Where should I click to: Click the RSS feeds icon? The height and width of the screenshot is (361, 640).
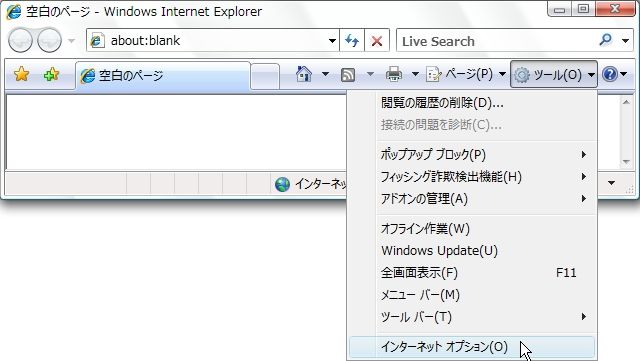(x=348, y=75)
